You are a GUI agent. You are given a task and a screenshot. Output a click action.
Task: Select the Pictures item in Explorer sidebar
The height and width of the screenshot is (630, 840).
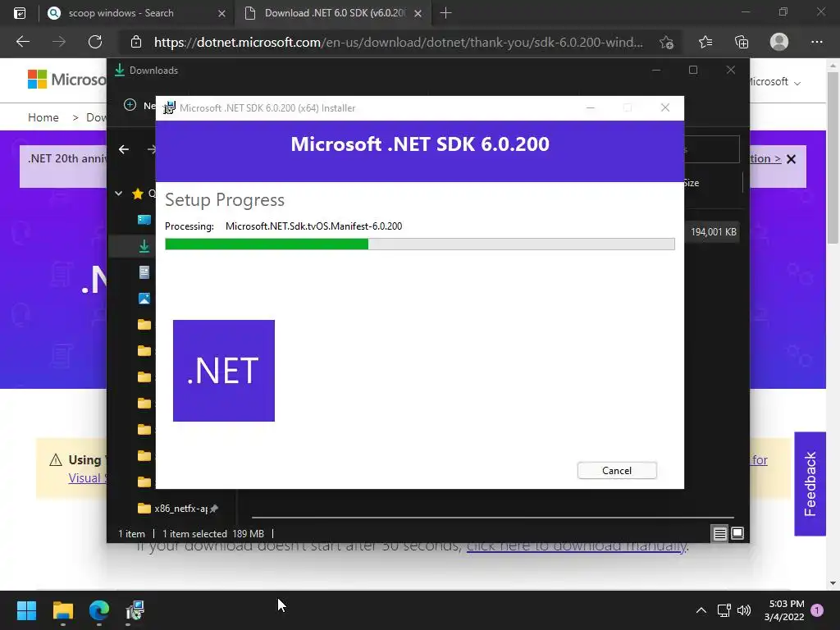click(x=144, y=299)
